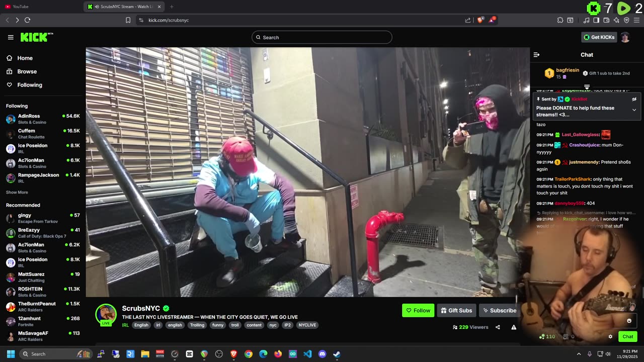Switch to the YouTube tab
Viewport: 644px width, 362px height.
tap(40, 7)
